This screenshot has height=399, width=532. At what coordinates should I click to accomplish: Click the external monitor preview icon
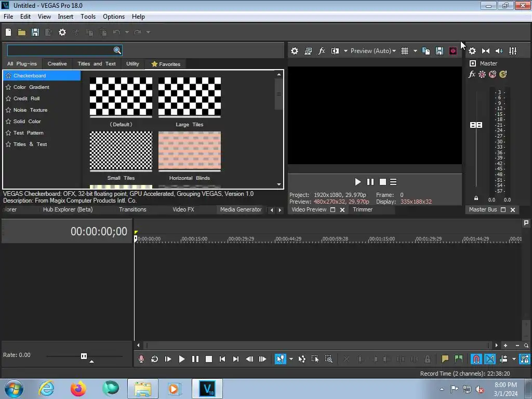point(308,51)
